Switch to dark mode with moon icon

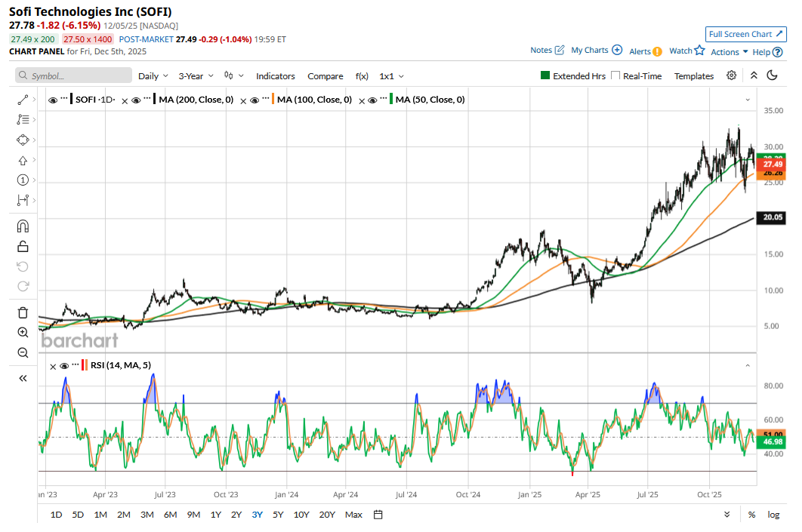772,75
